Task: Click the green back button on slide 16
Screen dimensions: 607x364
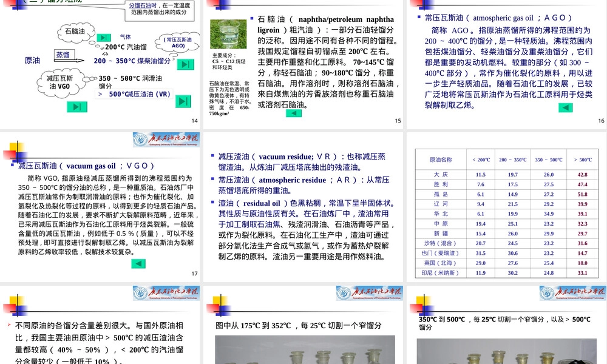Action: (x=566, y=107)
